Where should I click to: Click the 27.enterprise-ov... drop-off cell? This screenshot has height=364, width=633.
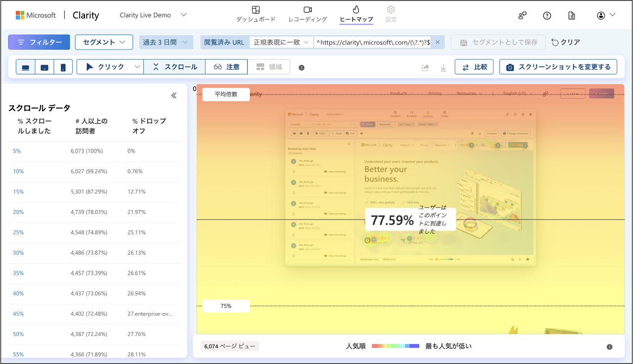coord(150,314)
